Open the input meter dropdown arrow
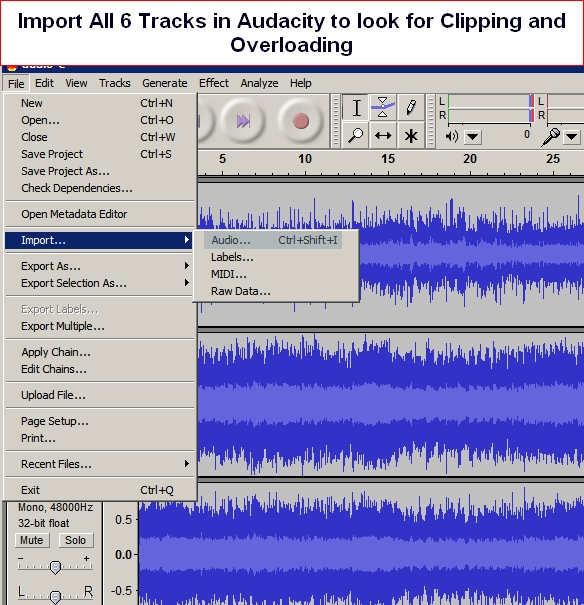The height and width of the screenshot is (605, 584). pyautogui.click(x=572, y=137)
